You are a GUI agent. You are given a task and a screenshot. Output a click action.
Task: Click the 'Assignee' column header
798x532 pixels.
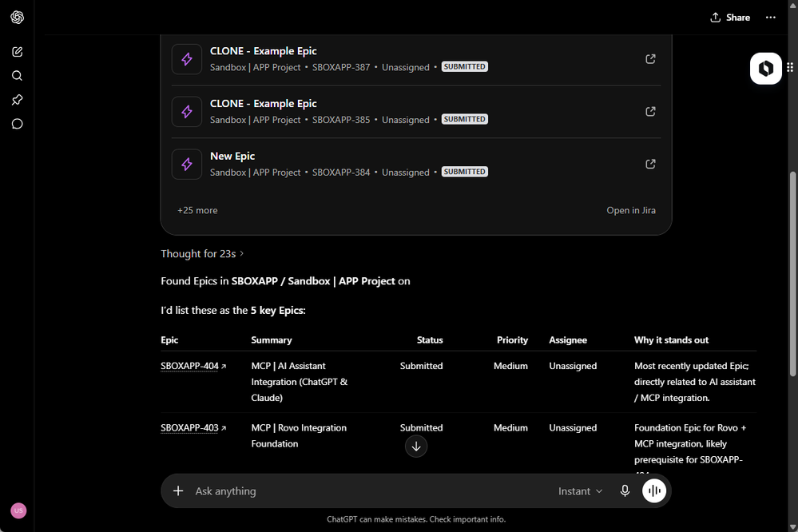click(568, 340)
